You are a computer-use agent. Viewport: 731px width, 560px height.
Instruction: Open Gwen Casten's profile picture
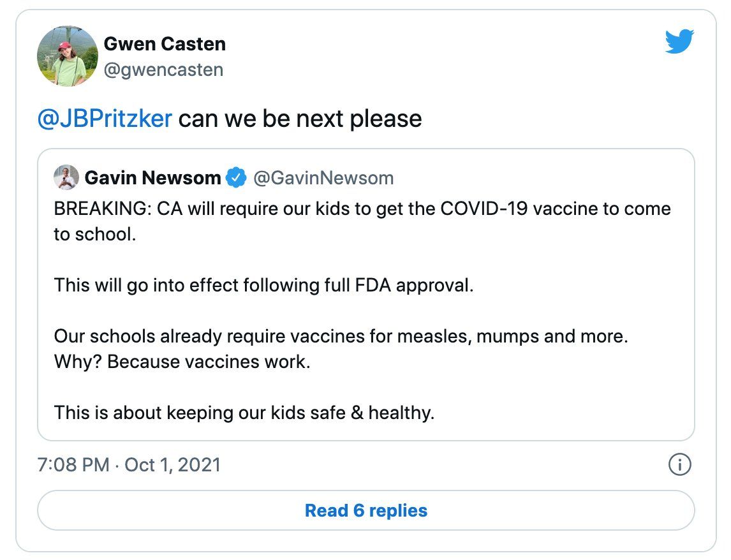click(x=68, y=56)
